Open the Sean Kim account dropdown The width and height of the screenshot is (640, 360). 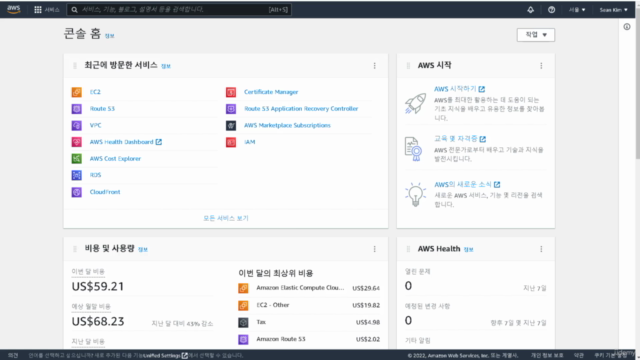coord(613,9)
